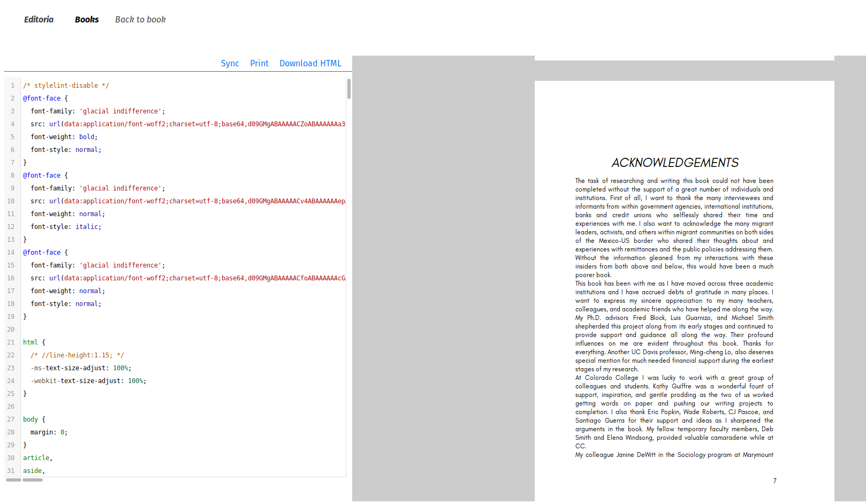Viewport: 866px width, 504px height.
Task: Click the @font-face rule on line 14
Action: (x=45, y=253)
